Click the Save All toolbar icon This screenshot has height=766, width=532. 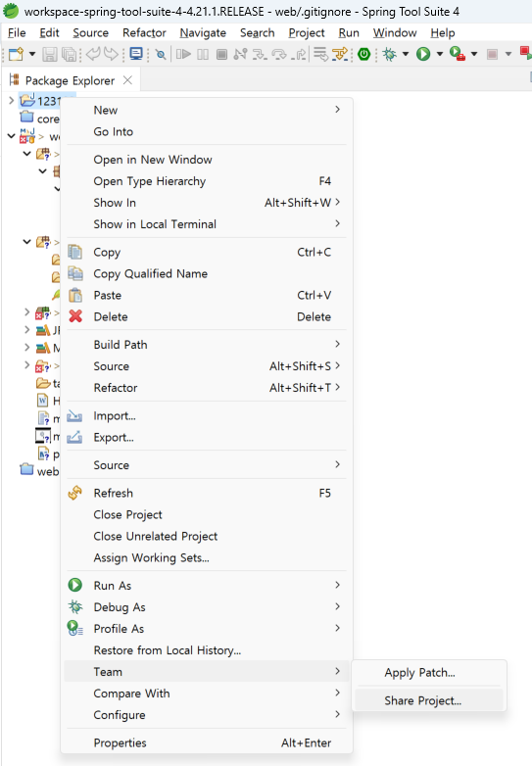coord(70,54)
